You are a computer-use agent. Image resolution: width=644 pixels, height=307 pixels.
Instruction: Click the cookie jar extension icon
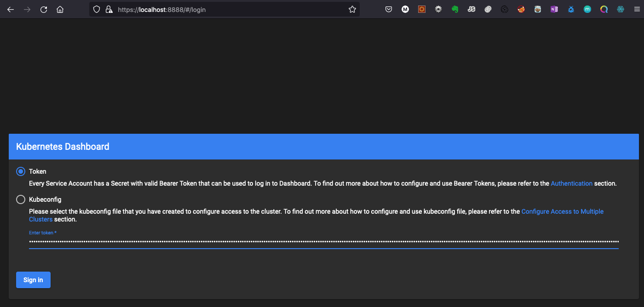click(538, 9)
